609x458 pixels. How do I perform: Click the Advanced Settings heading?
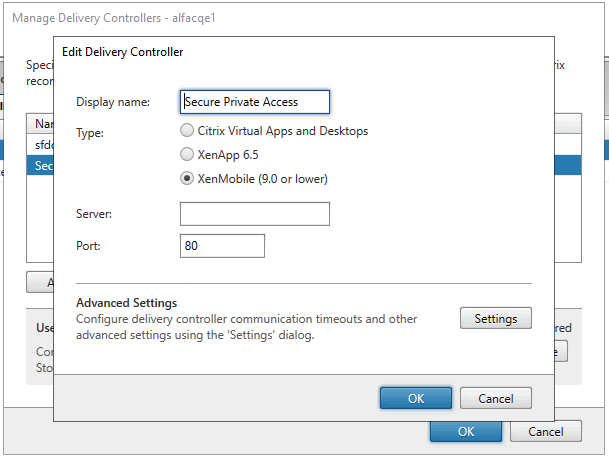(x=126, y=303)
